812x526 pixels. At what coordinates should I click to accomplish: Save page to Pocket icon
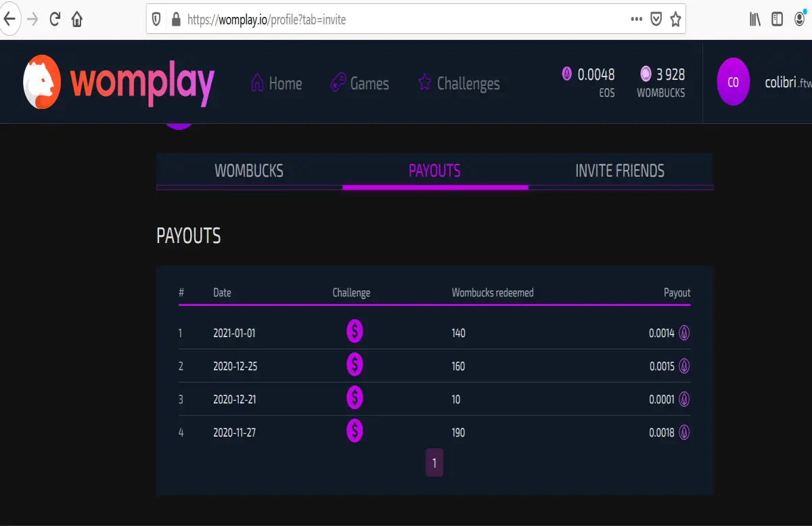click(656, 20)
